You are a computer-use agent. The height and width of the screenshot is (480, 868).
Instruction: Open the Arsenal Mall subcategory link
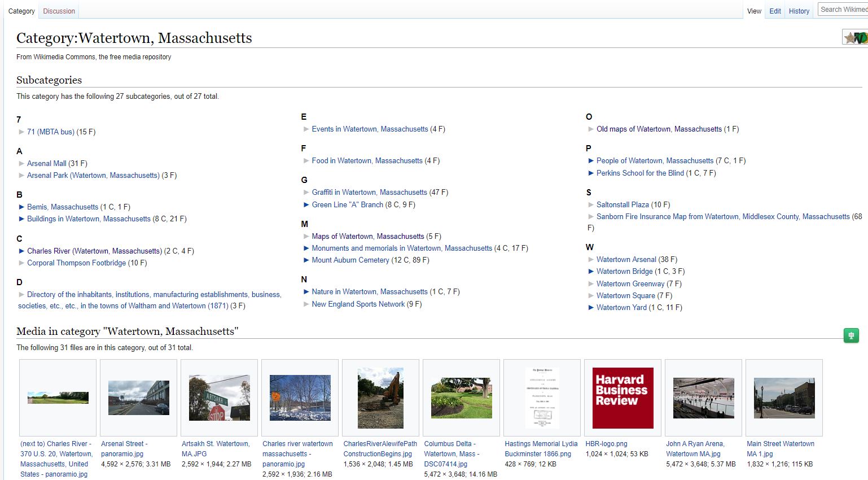47,163
